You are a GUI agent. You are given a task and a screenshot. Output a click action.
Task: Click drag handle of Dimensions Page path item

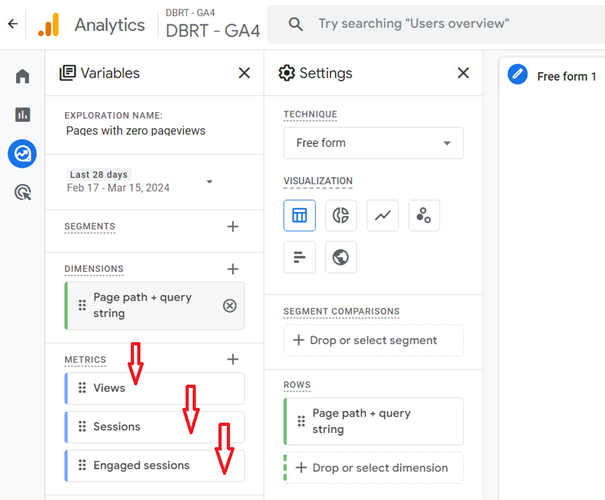tap(82, 305)
